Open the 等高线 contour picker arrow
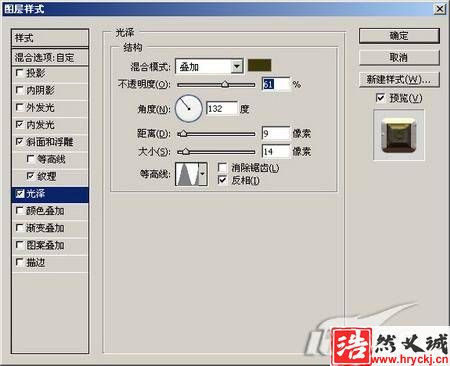 pyautogui.click(x=202, y=174)
